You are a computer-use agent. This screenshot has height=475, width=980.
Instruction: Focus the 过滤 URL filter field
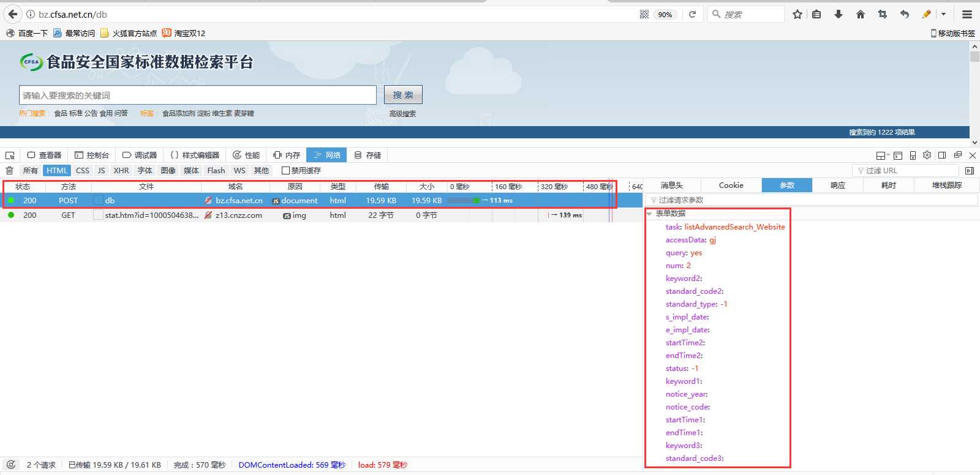pos(905,171)
